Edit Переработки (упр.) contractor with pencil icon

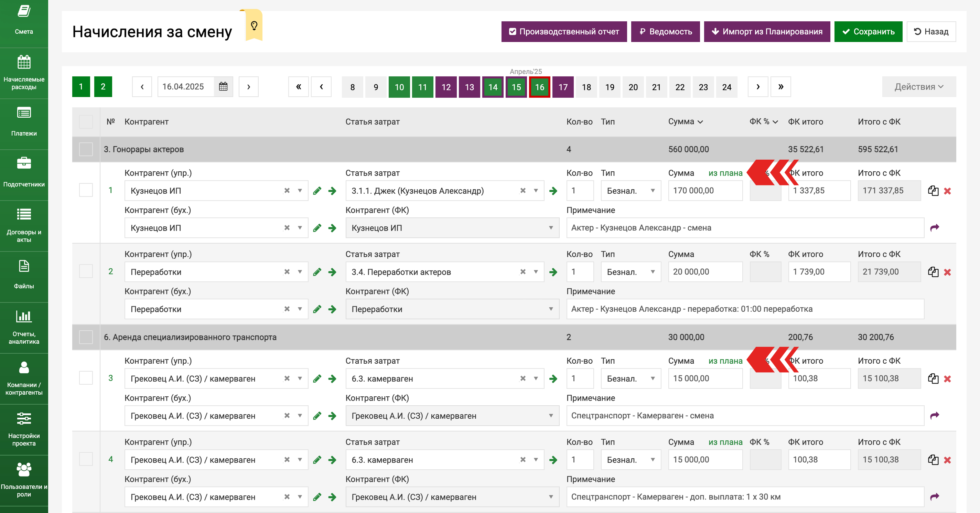tap(317, 272)
